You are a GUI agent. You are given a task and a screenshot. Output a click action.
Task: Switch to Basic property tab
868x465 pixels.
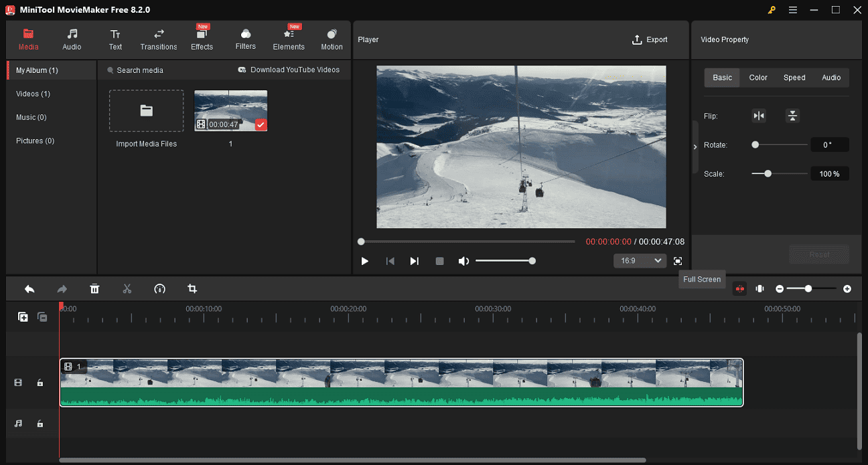point(722,78)
